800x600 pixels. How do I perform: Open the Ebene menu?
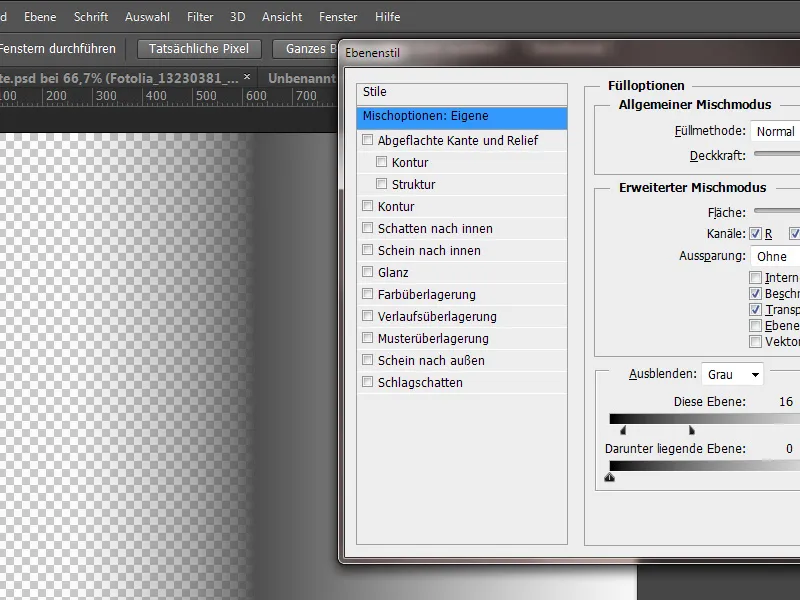click(x=40, y=17)
